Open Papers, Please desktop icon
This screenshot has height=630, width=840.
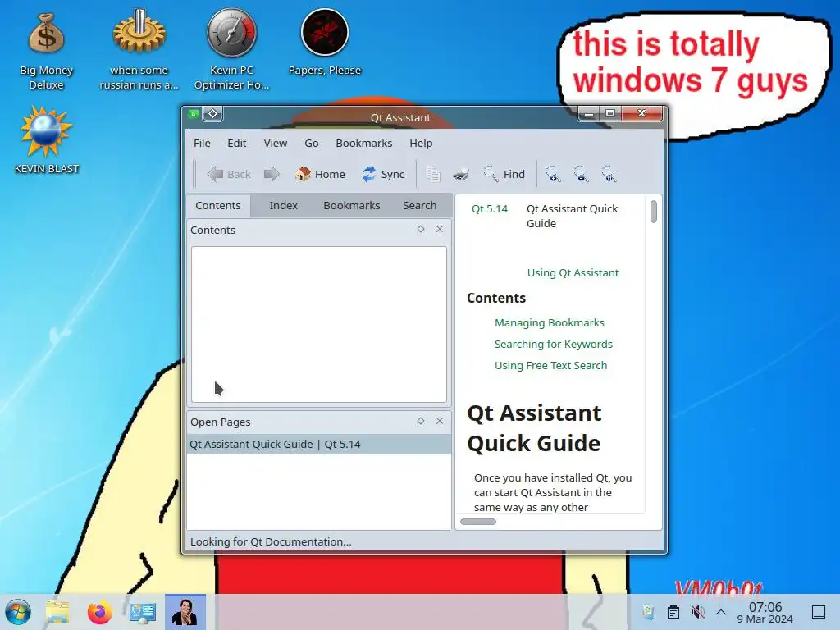tap(325, 43)
